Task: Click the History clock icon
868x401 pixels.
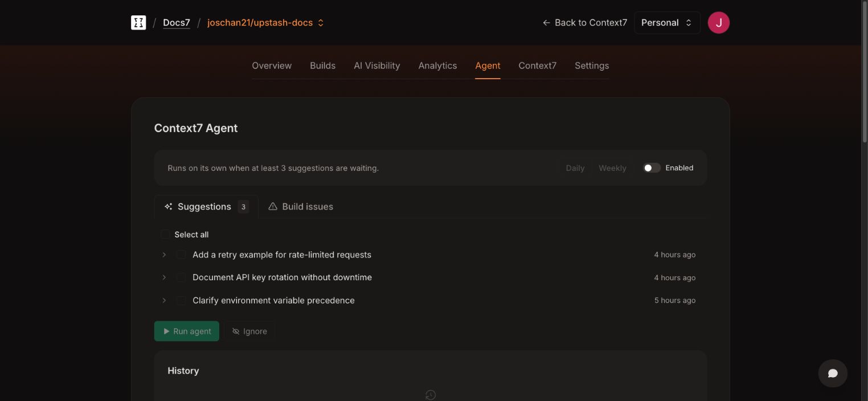Action: (x=431, y=395)
